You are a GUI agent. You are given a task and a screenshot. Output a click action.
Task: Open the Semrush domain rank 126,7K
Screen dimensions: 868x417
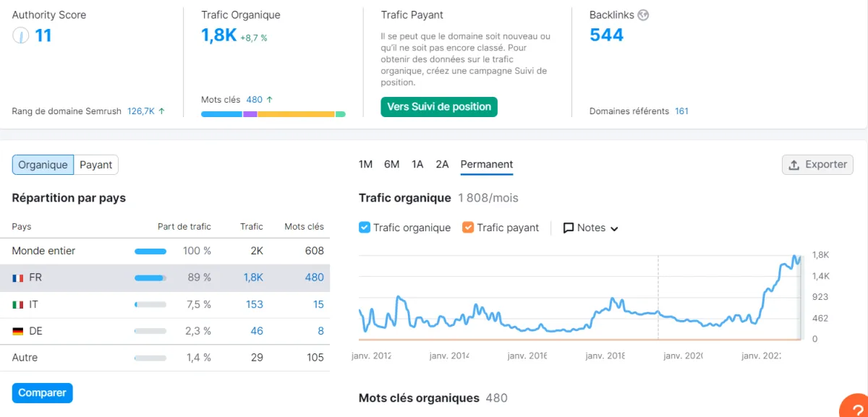(141, 111)
